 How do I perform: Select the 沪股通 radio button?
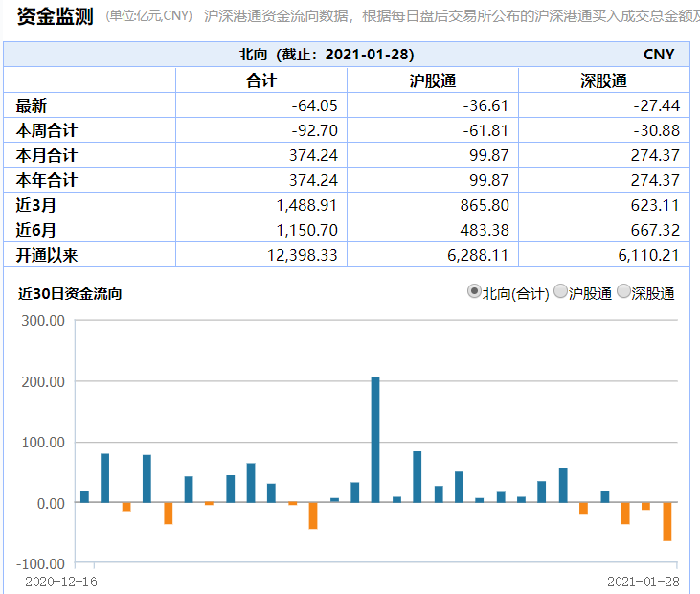tap(560, 293)
